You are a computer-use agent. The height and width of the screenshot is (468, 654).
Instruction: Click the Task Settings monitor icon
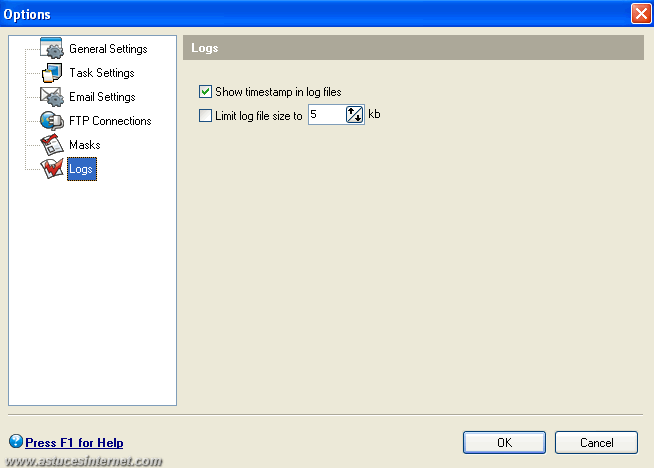52,73
